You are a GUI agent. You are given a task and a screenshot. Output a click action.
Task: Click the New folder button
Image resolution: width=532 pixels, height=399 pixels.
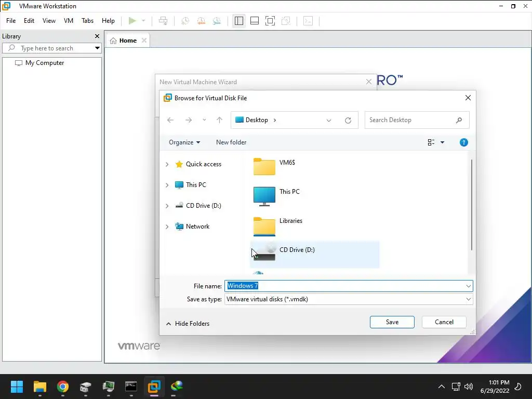231,142
